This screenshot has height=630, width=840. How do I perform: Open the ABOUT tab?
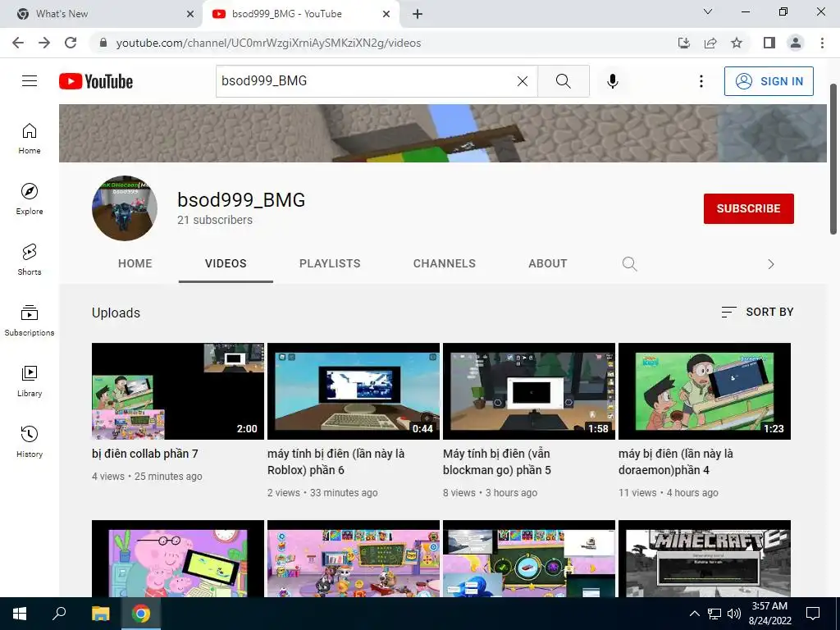tap(547, 263)
